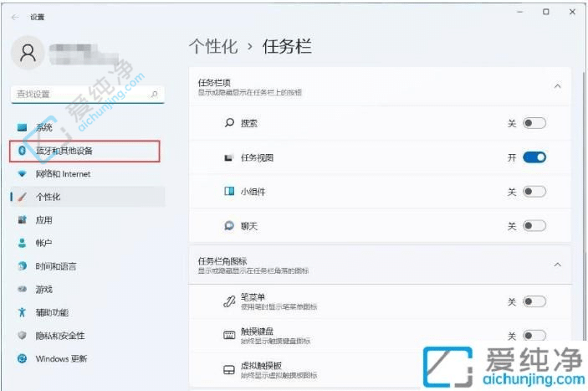This screenshot has height=391, width=588.
Task: Click the 帐户 person icon
Action: click(22, 243)
